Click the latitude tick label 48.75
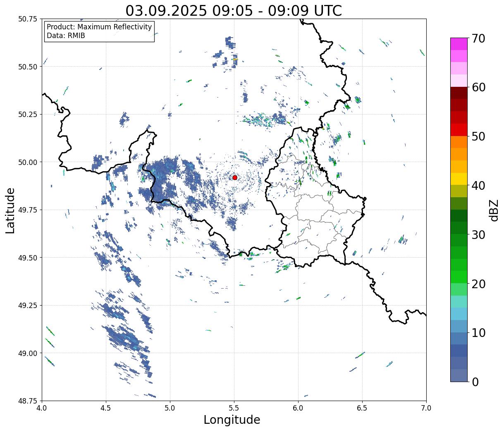The image size is (504, 430). pyautogui.click(x=28, y=401)
